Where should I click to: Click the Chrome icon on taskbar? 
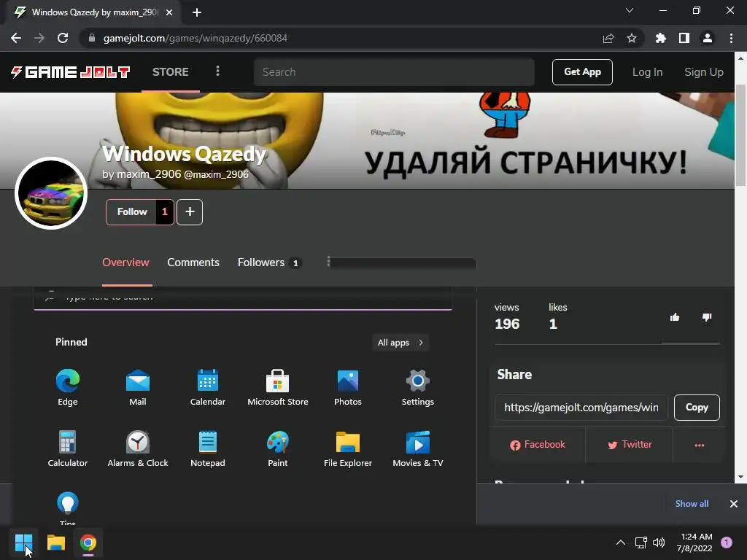click(x=88, y=542)
